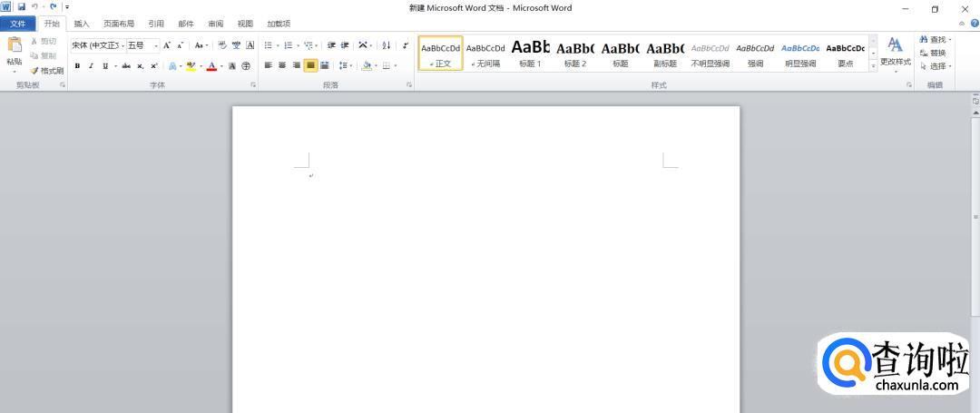Apply the 标题 1 heading style
This screenshot has width=980, height=413.
[x=530, y=54]
